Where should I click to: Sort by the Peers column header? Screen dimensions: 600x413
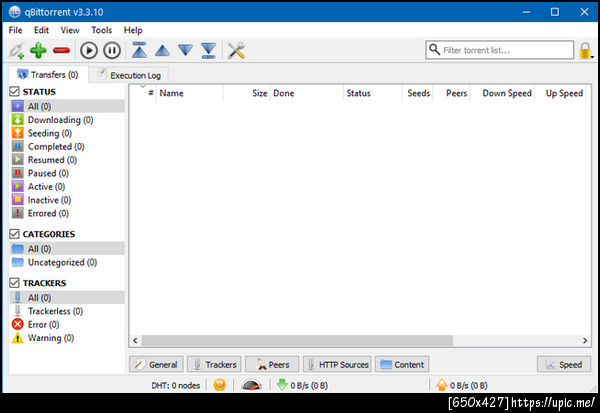click(x=452, y=93)
